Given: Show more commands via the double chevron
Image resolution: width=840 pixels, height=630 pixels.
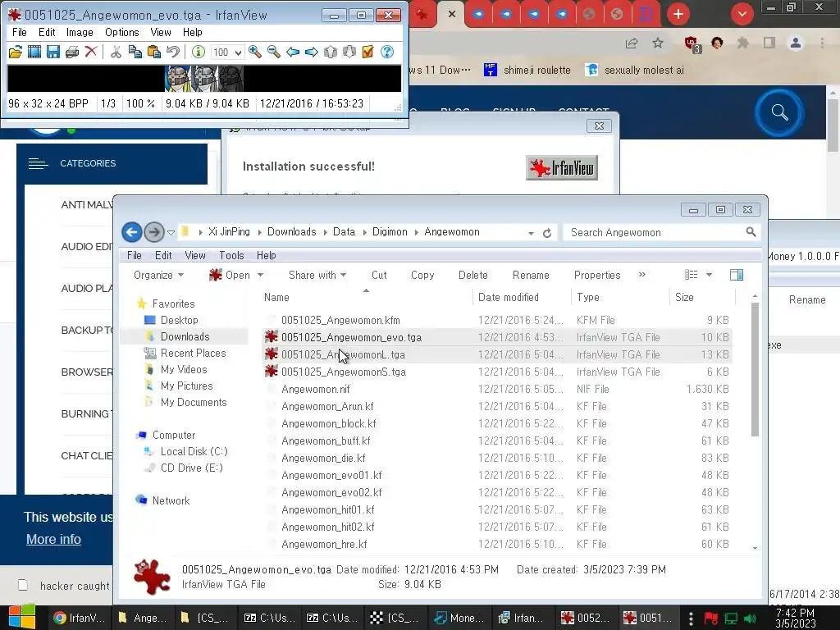Looking at the screenshot, I should point(641,274).
